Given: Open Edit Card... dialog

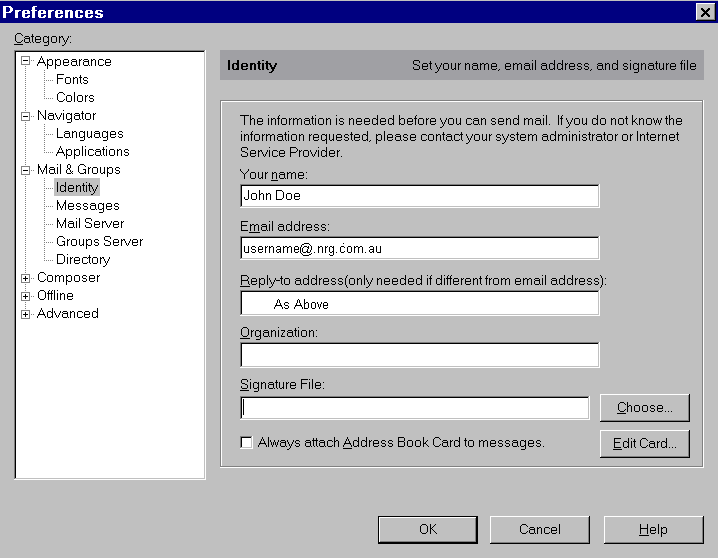Looking at the screenshot, I should 645,444.
